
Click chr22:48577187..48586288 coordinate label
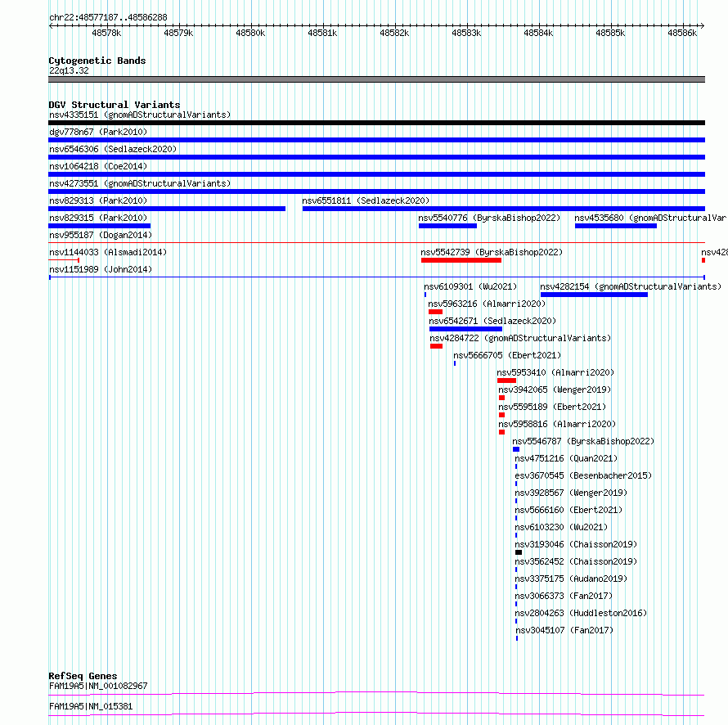(x=108, y=17)
